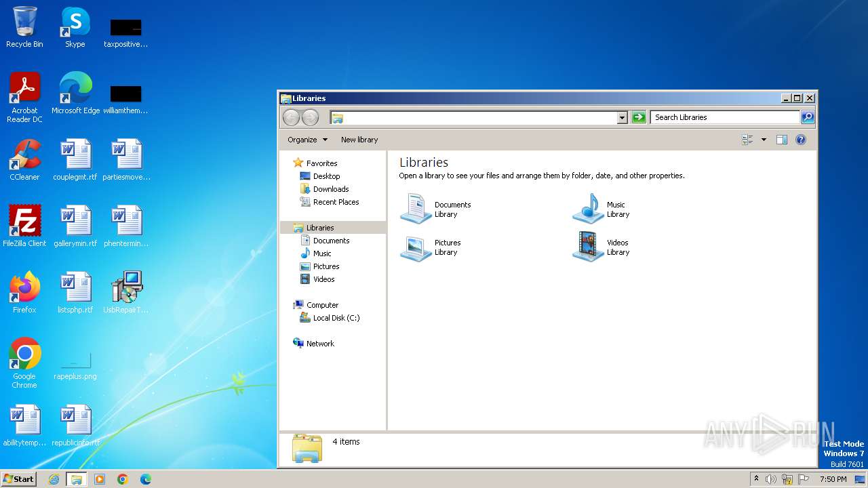Click the Search Libraries input box
Viewport: 868px width, 488px height.
coord(725,117)
